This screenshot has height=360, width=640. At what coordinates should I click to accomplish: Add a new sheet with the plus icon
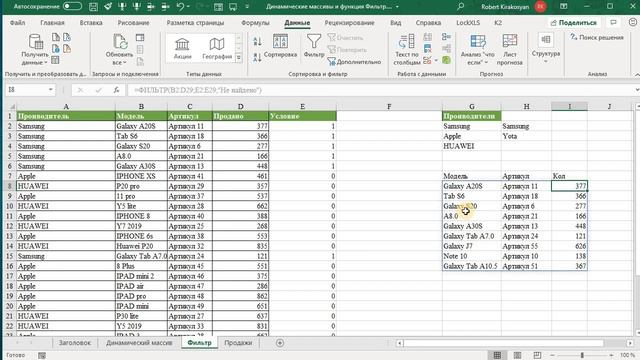tap(280, 343)
